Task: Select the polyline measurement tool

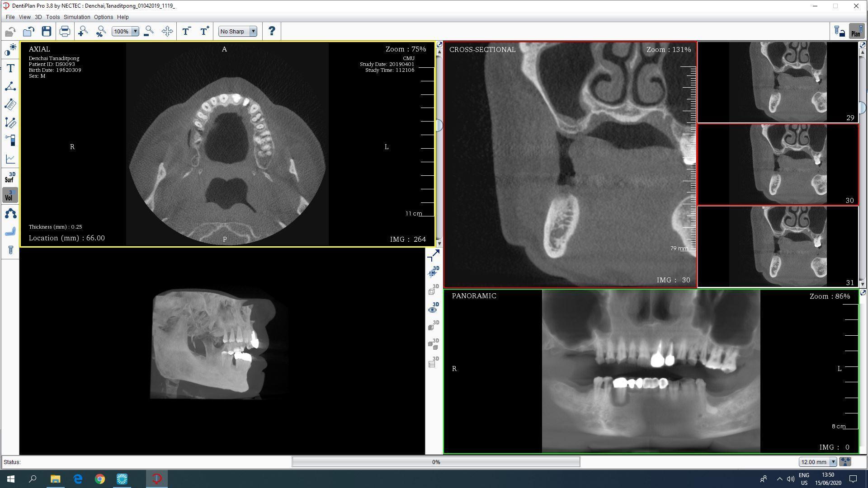Action: [10, 122]
